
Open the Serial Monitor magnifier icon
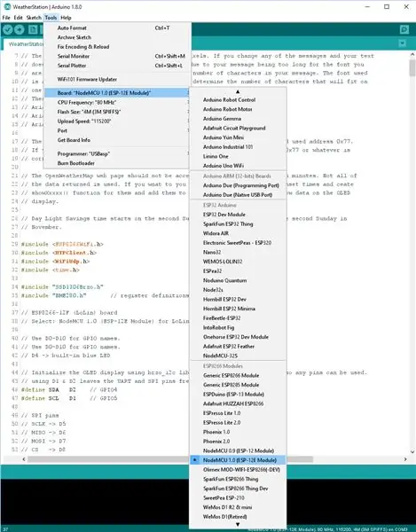point(404,30)
